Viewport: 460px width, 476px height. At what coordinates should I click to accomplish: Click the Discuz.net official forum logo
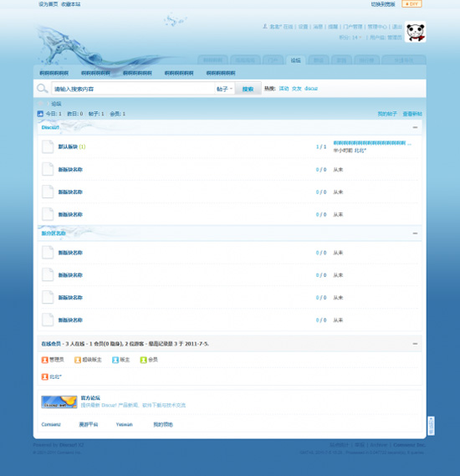pyautogui.click(x=59, y=402)
